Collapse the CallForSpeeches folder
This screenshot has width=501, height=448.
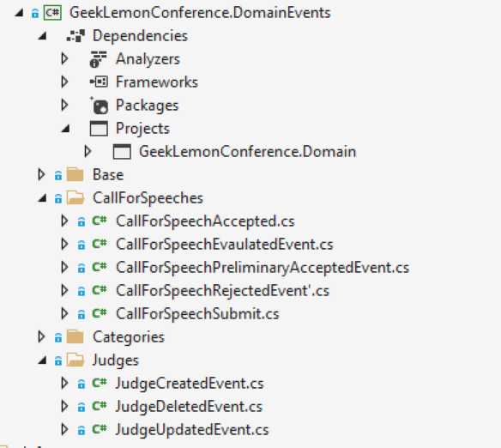pos(42,198)
